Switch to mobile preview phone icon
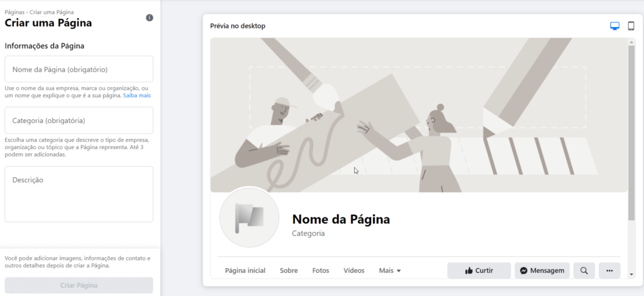 click(631, 26)
